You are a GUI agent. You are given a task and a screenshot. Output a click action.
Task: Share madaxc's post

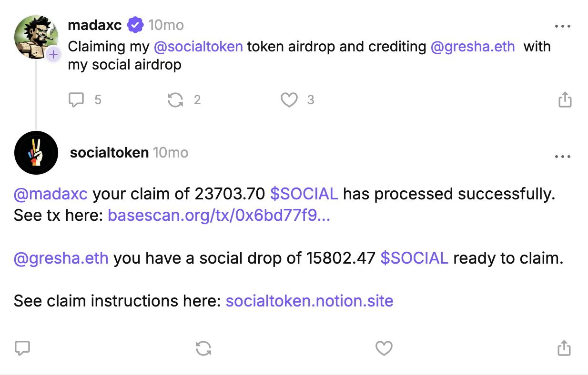click(565, 99)
